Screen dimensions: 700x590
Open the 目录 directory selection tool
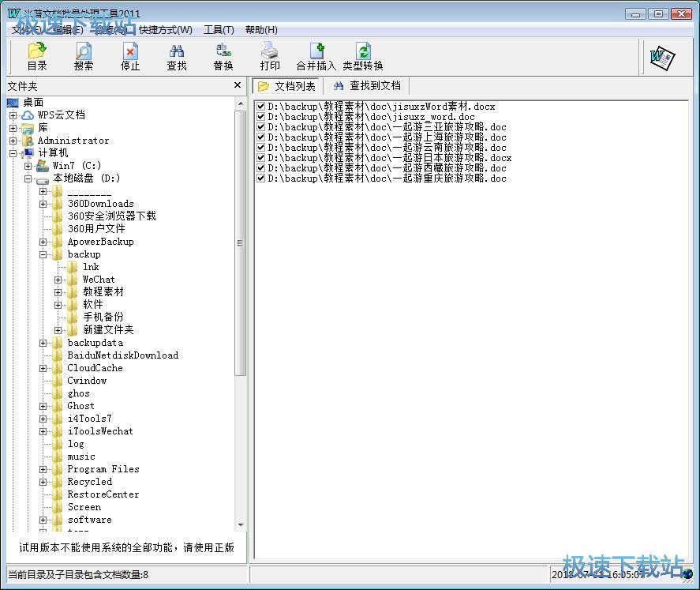coord(36,55)
